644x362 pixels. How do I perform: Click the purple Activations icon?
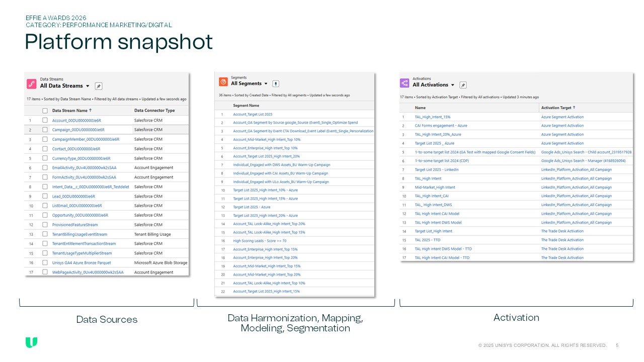(x=405, y=83)
